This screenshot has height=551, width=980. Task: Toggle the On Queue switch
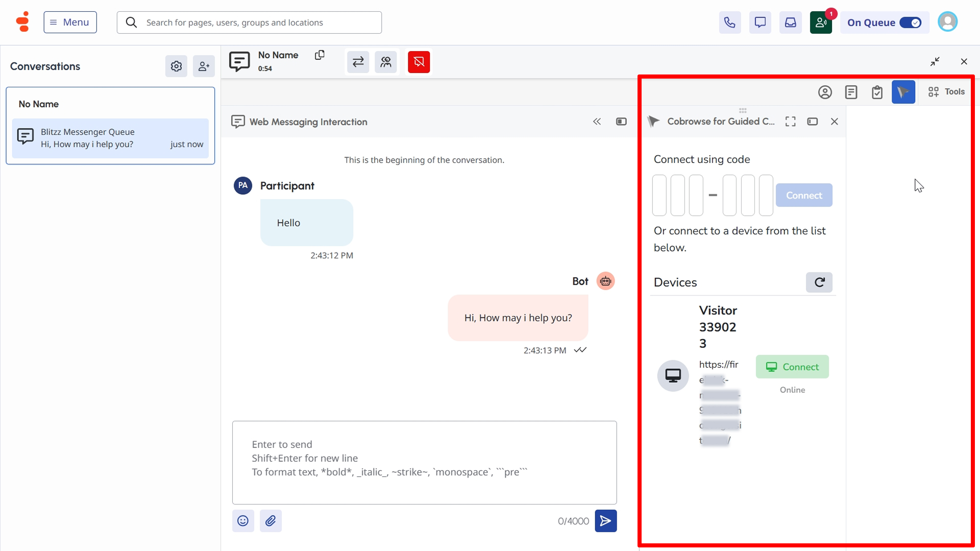coord(910,22)
